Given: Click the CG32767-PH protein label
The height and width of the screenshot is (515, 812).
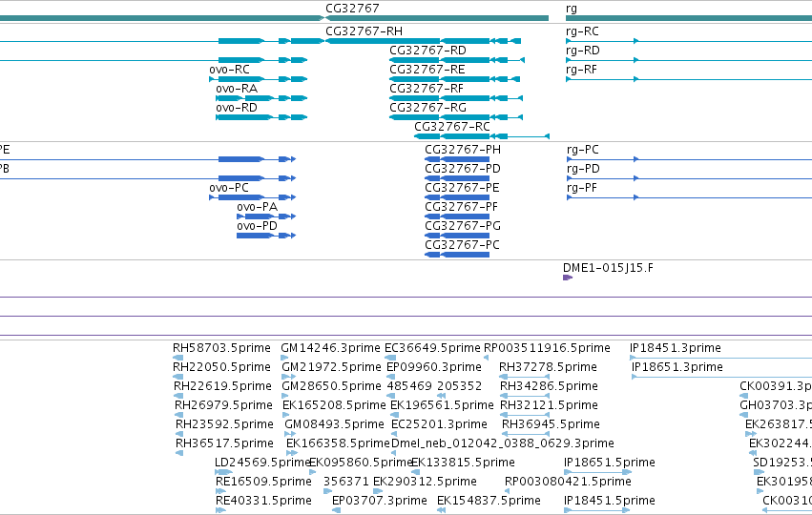Looking at the screenshot, I should [463, 150].
